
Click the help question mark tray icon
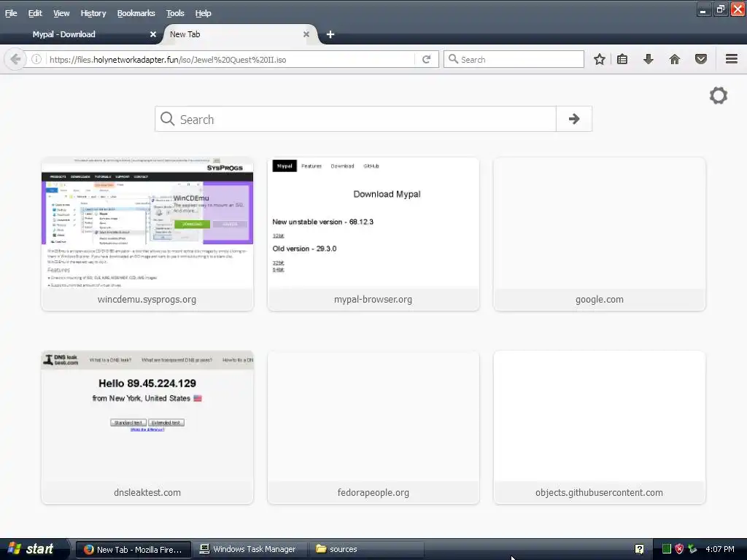639,549
